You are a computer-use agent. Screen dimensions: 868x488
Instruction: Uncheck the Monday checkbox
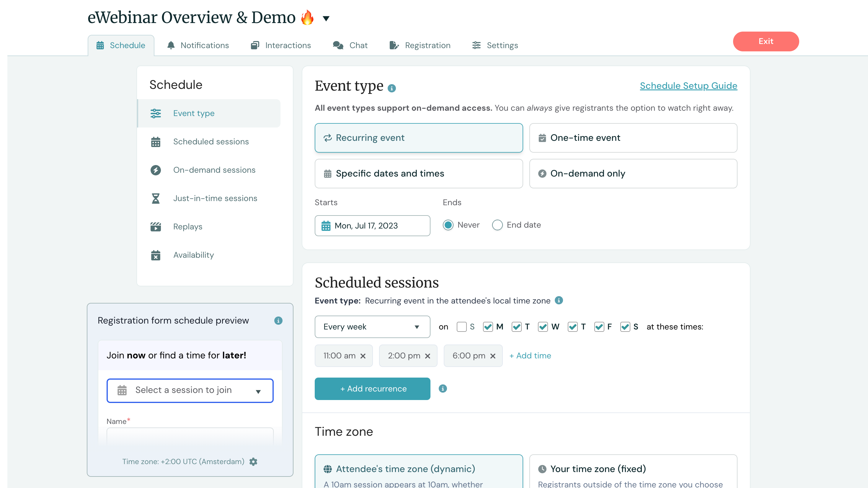pyautogui.click(x=488, y=327)
